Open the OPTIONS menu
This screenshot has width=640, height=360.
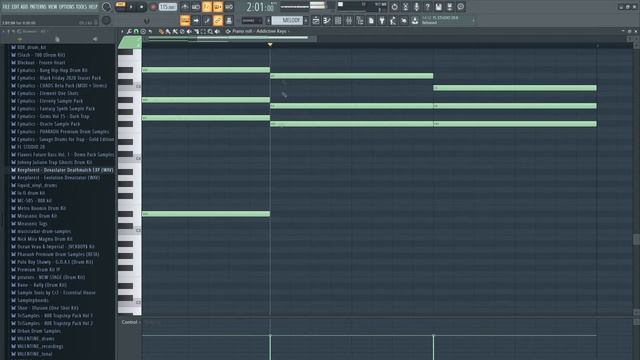click(x=67, y=7)
